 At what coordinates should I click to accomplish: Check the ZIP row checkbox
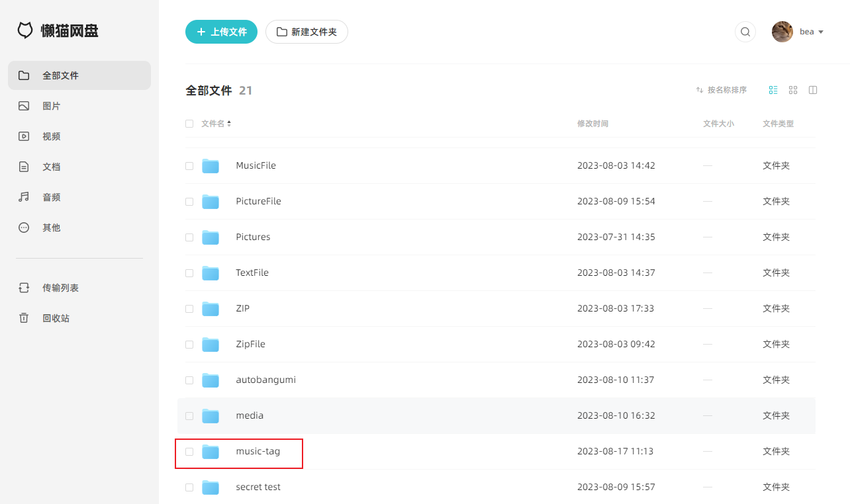click(x=189, y=309)
